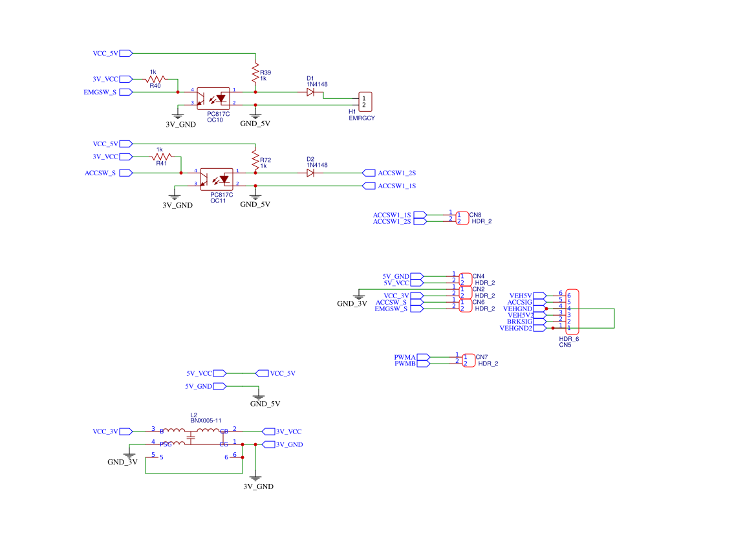Select the CN8 HDR_2 connector
This screenshot has height=535, width=756.
[462, 218]
